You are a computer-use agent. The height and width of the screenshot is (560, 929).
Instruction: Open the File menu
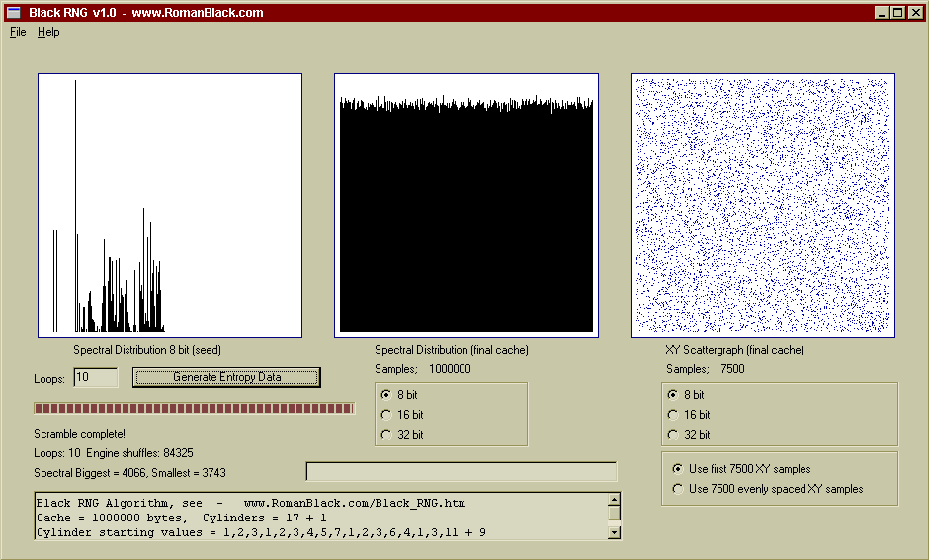(18, 32)
